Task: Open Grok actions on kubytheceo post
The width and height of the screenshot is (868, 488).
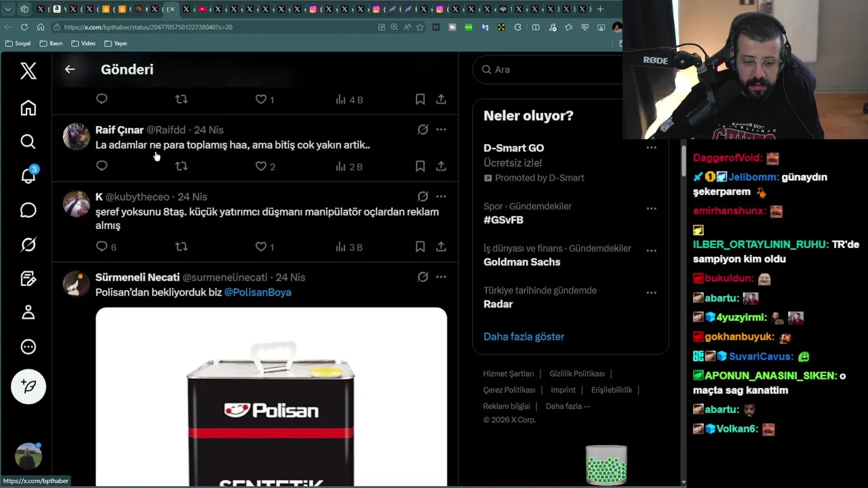Action: coord(422,197)
